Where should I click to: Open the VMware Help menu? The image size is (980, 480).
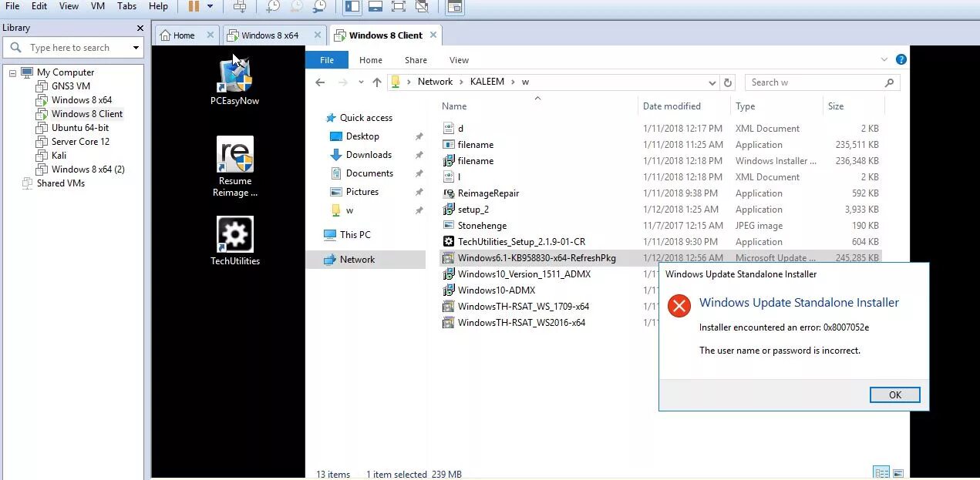pyautogui.click(x=158, y=6)
